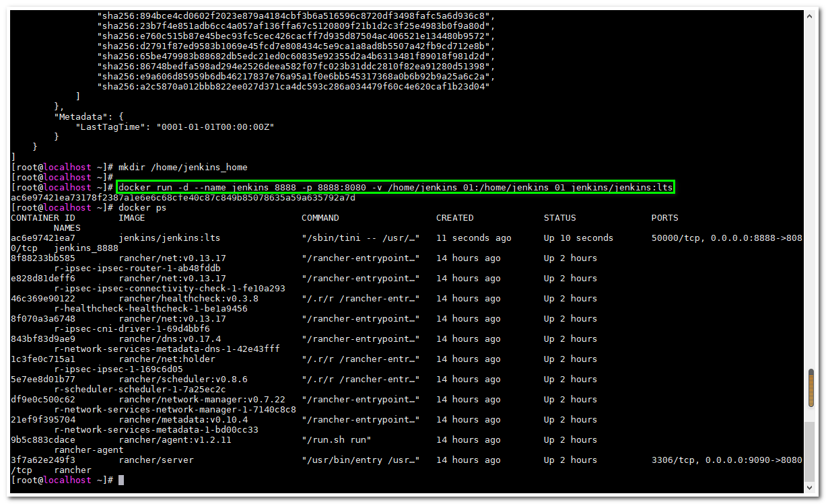Click the cursor at the last shell prompt

(121, 480)
